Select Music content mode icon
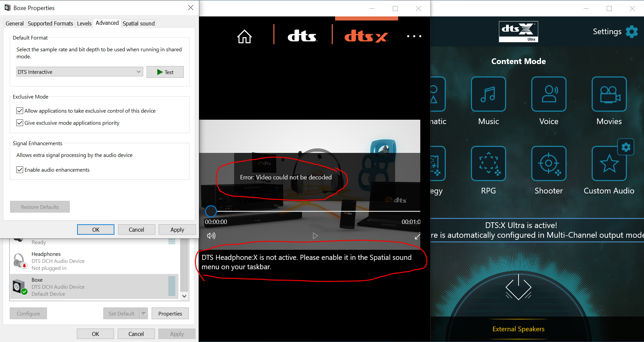Image resolution: width=644 pixels, height=342 pixels. pos(488,94)
